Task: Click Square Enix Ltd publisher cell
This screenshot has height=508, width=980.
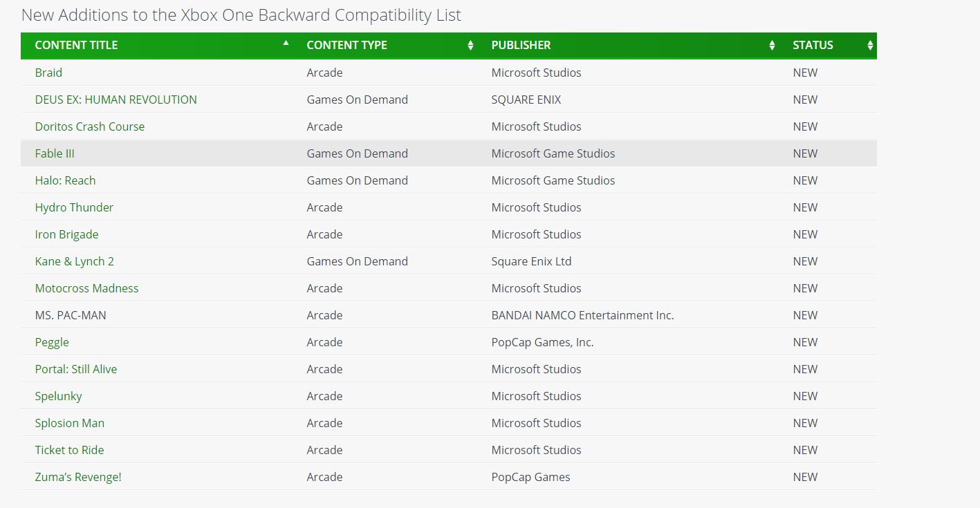Action: click(531, 261)
